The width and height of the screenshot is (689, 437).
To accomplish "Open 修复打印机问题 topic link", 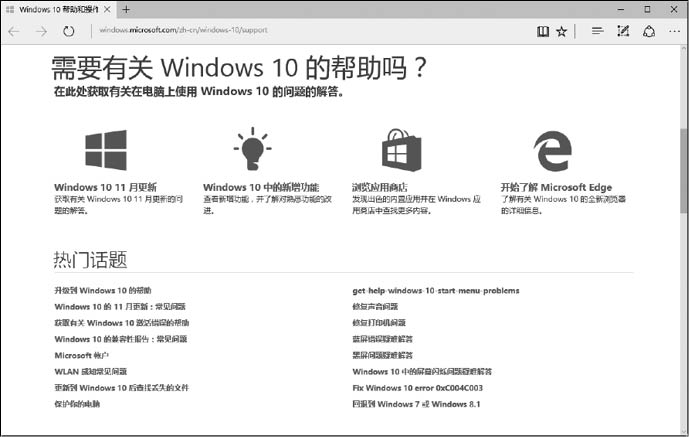I will 379,323.
